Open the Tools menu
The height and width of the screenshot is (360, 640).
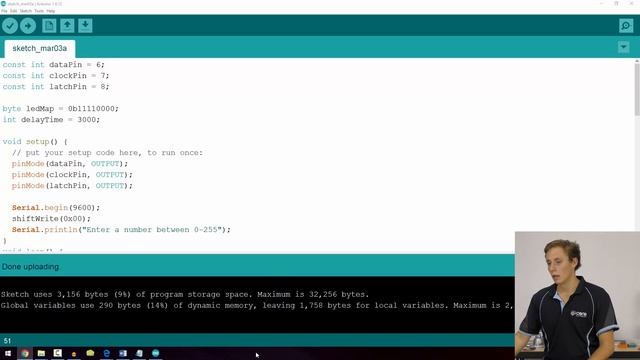point(39,11)
